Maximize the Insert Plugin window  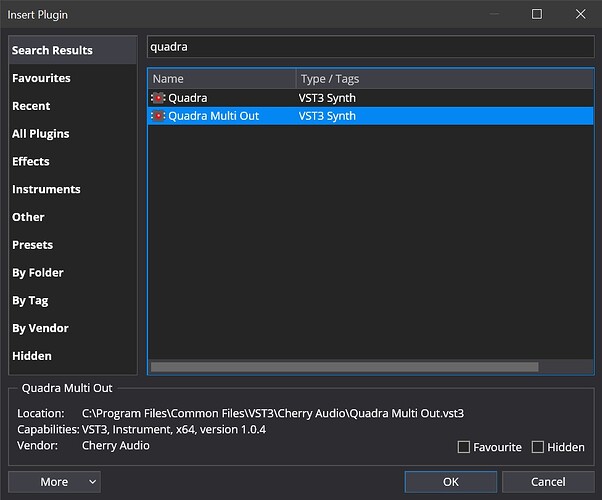[x=537, y=14]
